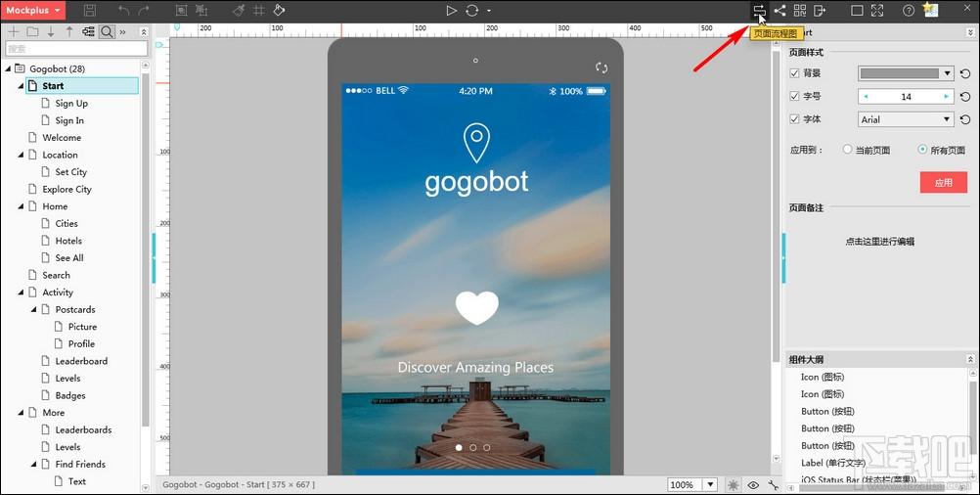
Task: Click the save project icon
Action: pos(90,10)
